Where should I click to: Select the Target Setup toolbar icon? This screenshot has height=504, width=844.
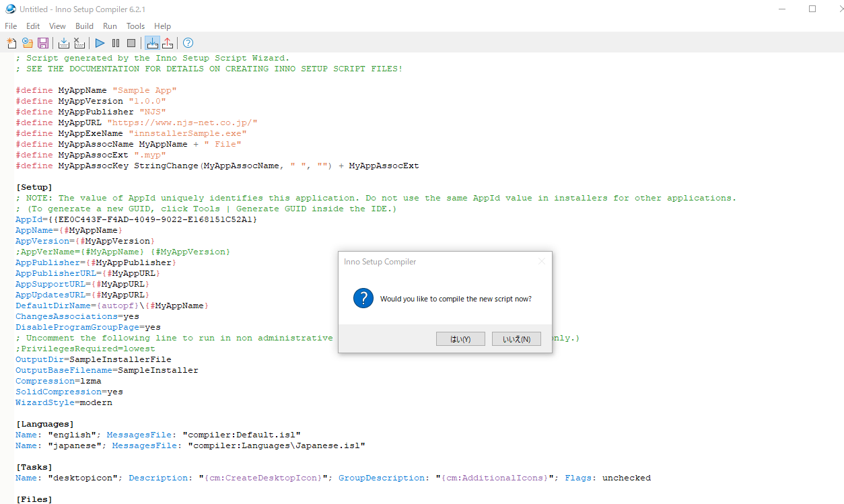pos(152,43)
